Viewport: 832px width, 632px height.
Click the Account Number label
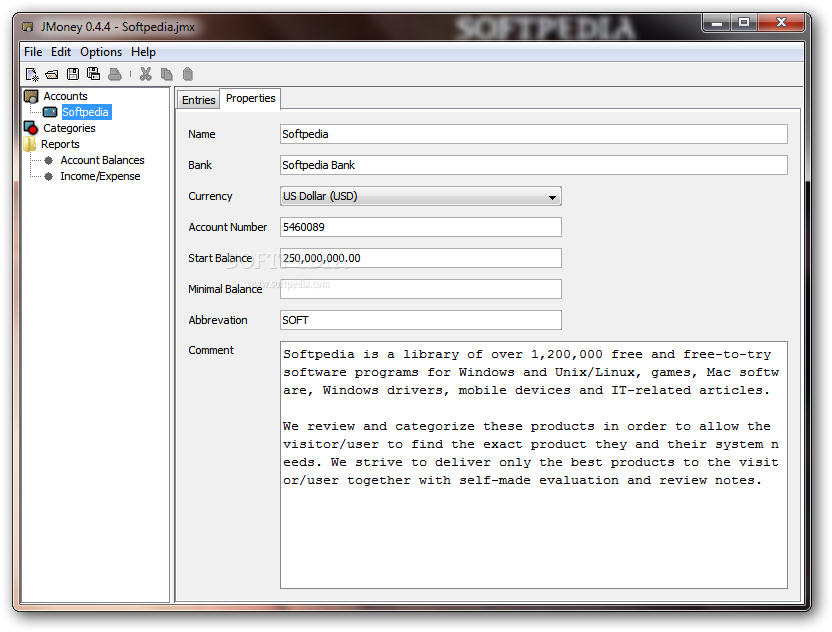pos(228,227)
